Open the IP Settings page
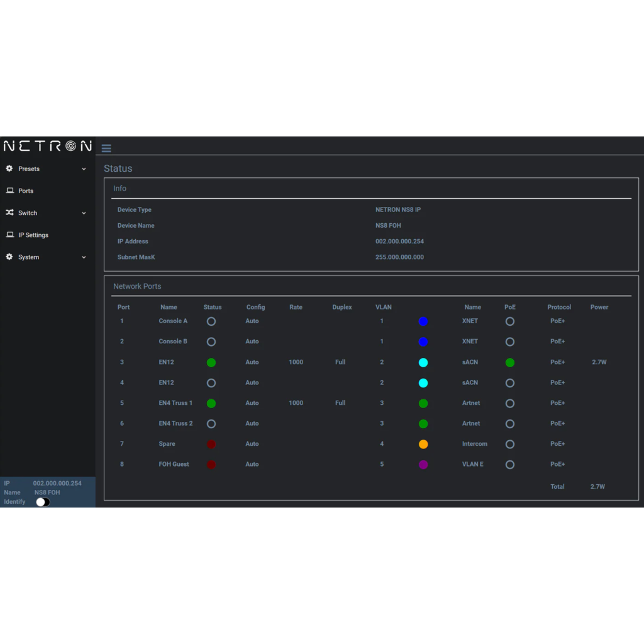 point(33,235)
